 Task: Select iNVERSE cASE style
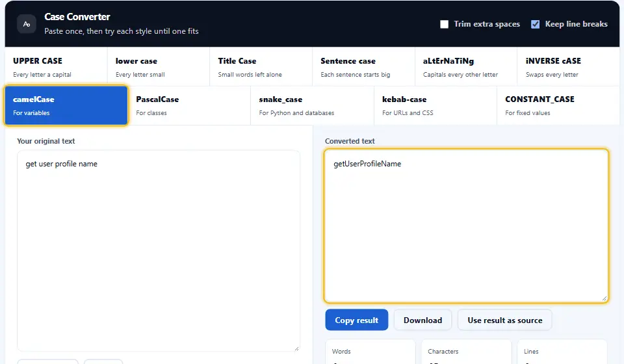(x=568, y=67)
